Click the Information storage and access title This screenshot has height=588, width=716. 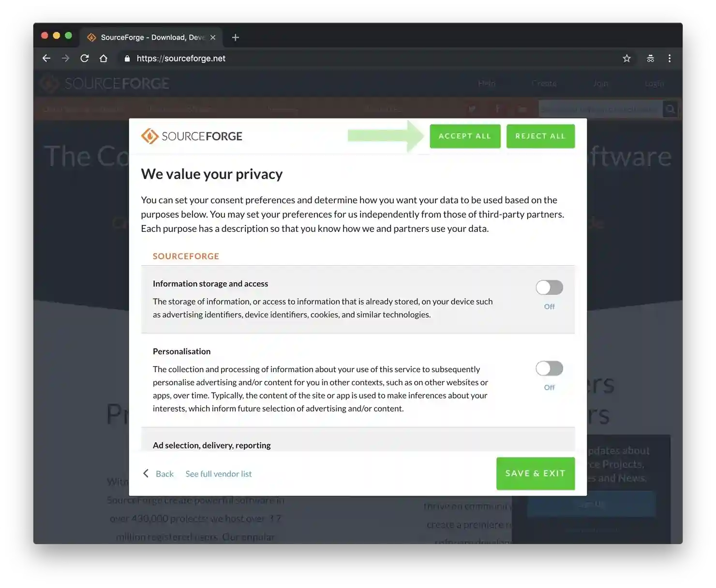(x=210, y=284)
